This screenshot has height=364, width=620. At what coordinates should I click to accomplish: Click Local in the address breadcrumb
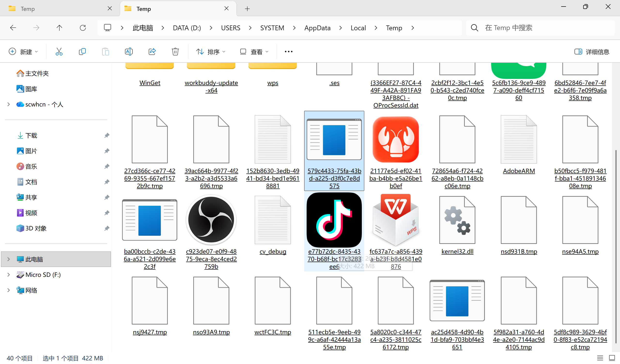pos(358,28)
